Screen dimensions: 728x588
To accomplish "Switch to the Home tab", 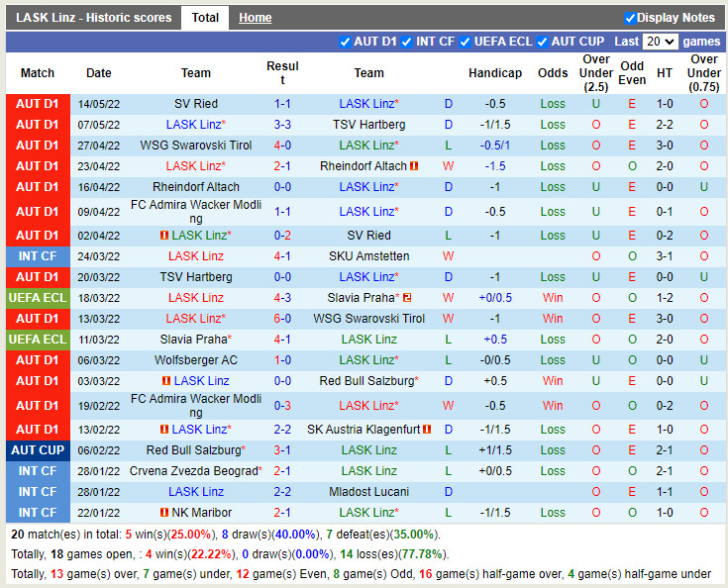I will (x=255, y=18).
